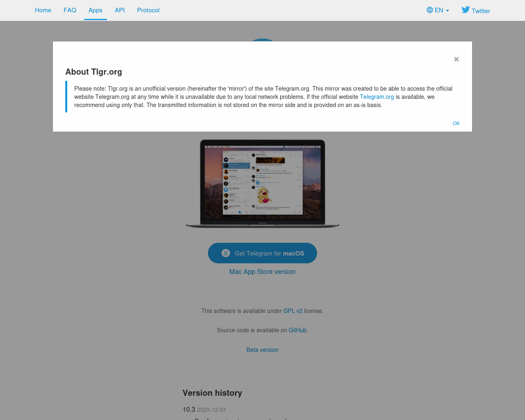This screenshot has width=525, height=420.
Task: Select the Apps tab
Action: (x=96, y=10)
